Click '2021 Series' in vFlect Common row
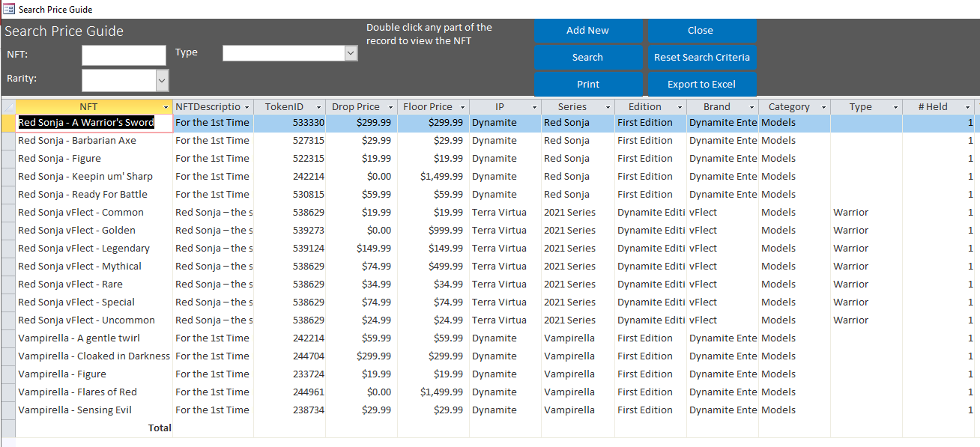This screenshot has width=980, height=447. point(578,213)
